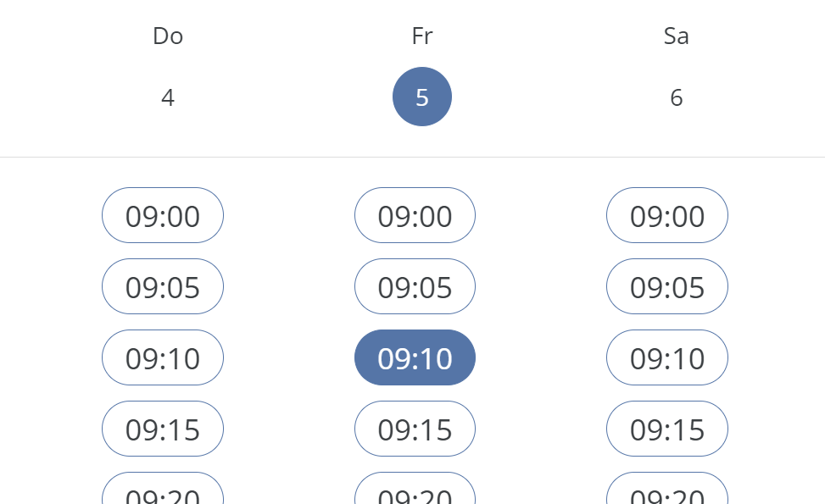Choose partially visible 09:20 Saturday slot
The height and width of the screenshot is (504, 825).
pos(667,490)
